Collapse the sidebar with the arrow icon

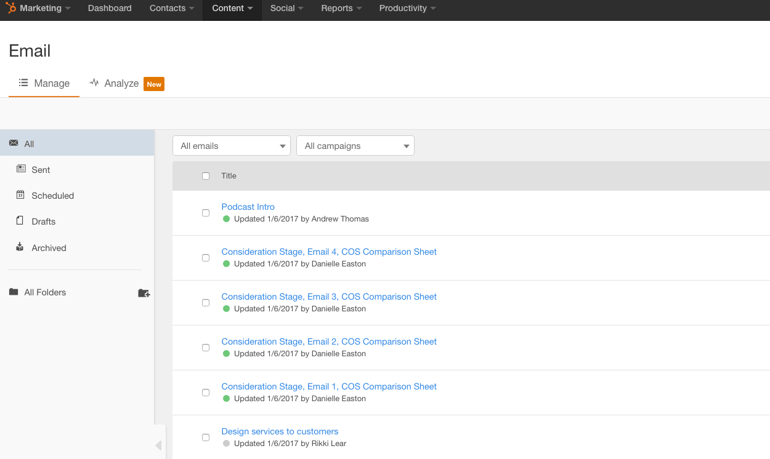tap(158, 446)
